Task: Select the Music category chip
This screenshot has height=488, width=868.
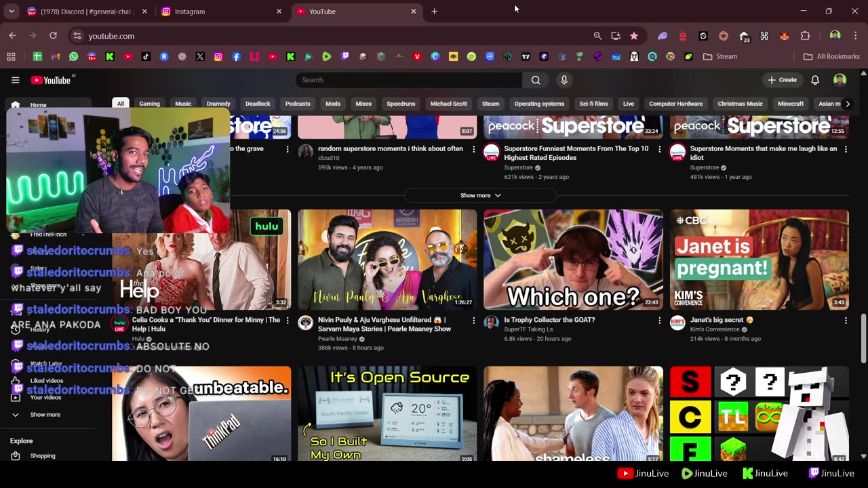Action: pyautogui.click(x=183, y=104)
